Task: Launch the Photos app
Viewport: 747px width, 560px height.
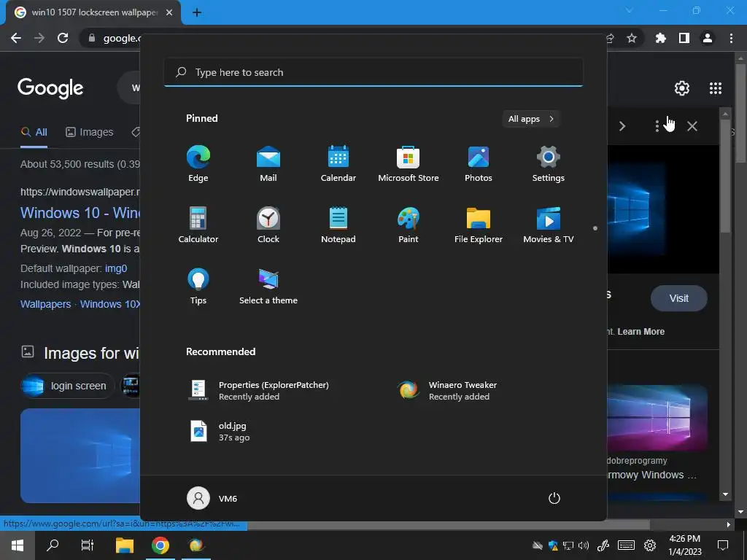Action: (x=479, y=164)
